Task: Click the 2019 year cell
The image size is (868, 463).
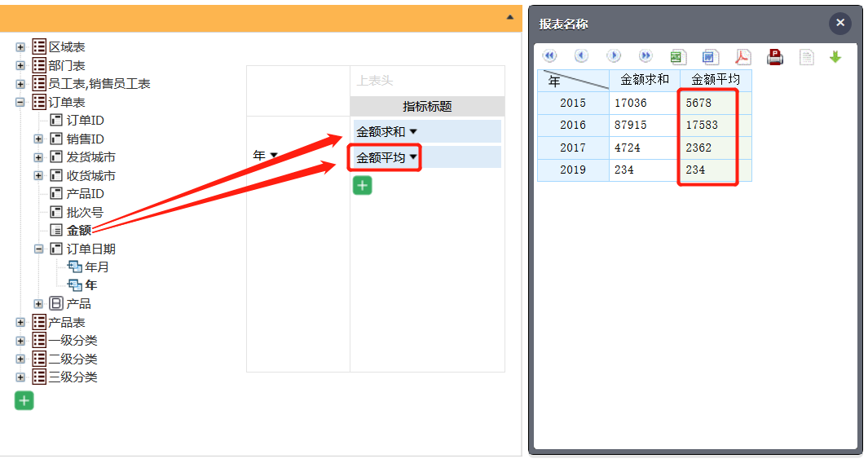Action: [573, 170]
